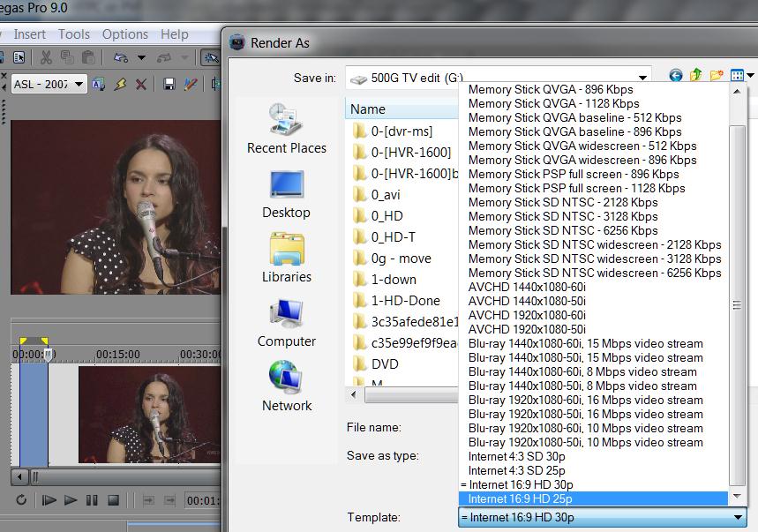Select AVCHD 1920x1080-60i template
The height and width of the screenshot is (532, 758).
point(593,315)
